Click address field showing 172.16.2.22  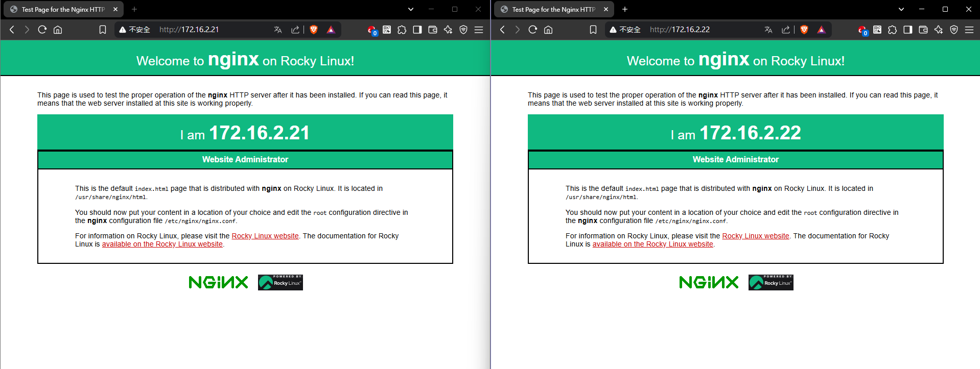click(x=705, y=30)
